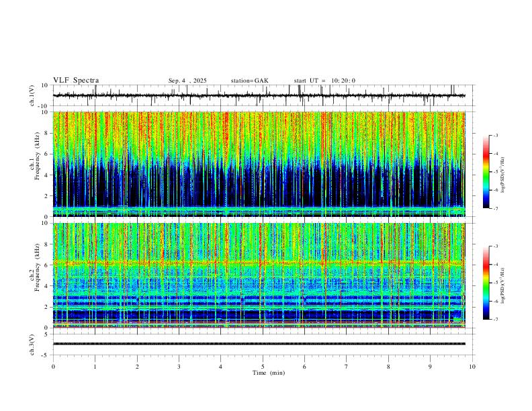Click the ch.3 flat black trace
Viewport: 532px width, 411px height.
pyautogui.click(x=259, y=344)
